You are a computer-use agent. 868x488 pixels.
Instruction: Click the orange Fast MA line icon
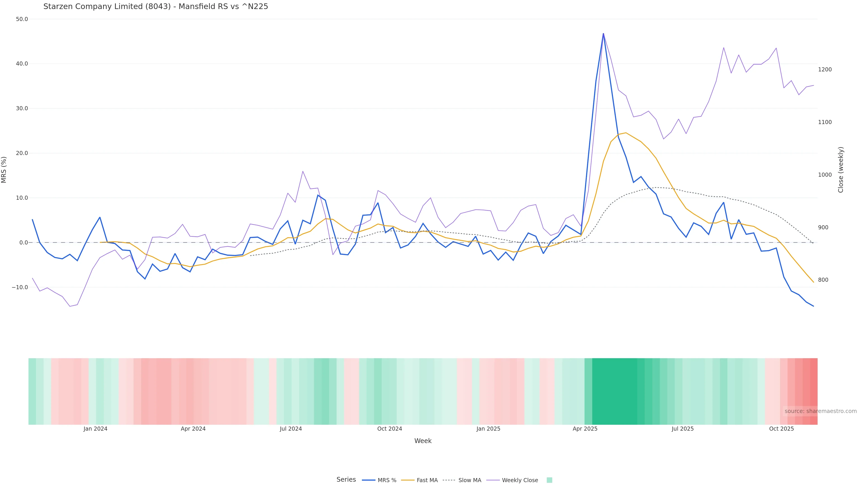pyautogui.click(x=408, y=480)
